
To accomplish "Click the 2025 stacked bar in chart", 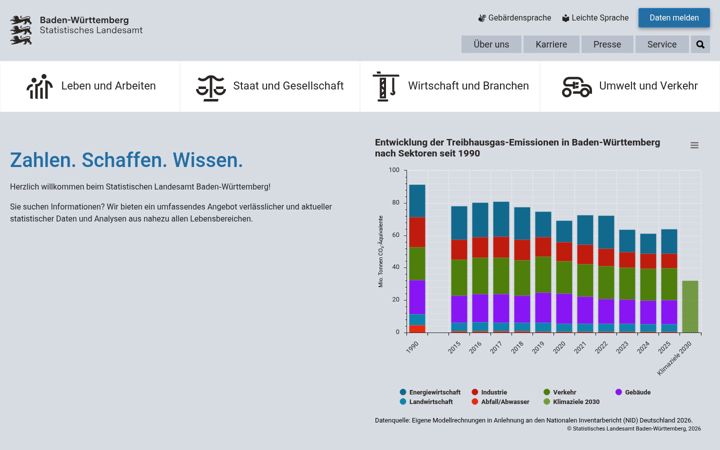I will (669, 281).
